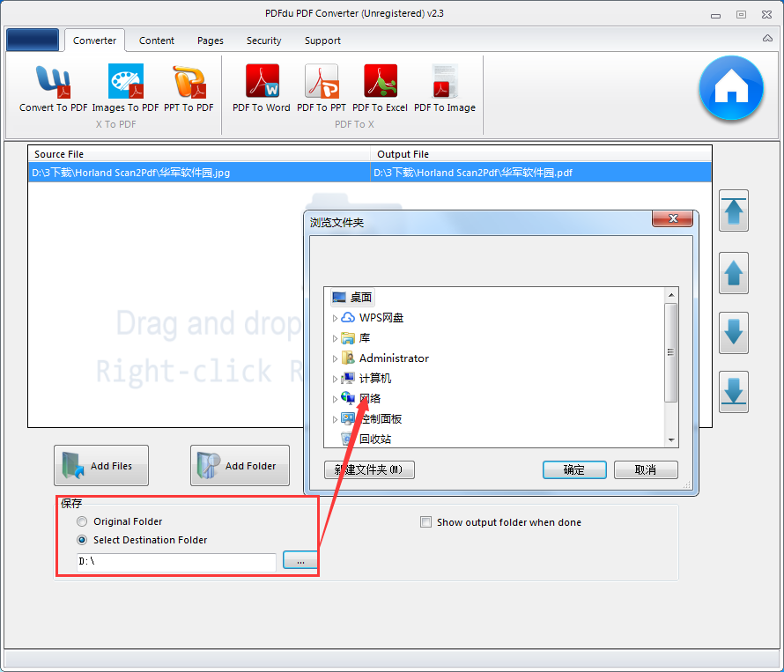
Task: Move selected file up one position
Action: 734,273
